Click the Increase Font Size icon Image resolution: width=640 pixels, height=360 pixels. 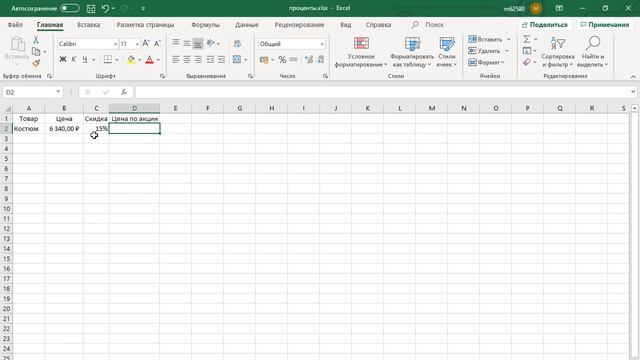pos(146,44)
